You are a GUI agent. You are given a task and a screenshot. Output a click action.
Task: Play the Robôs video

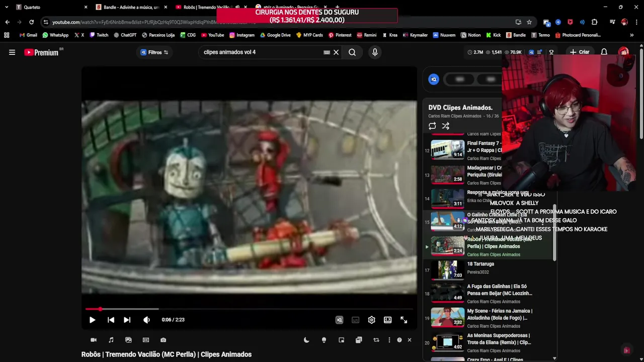(x=92, y=320)
